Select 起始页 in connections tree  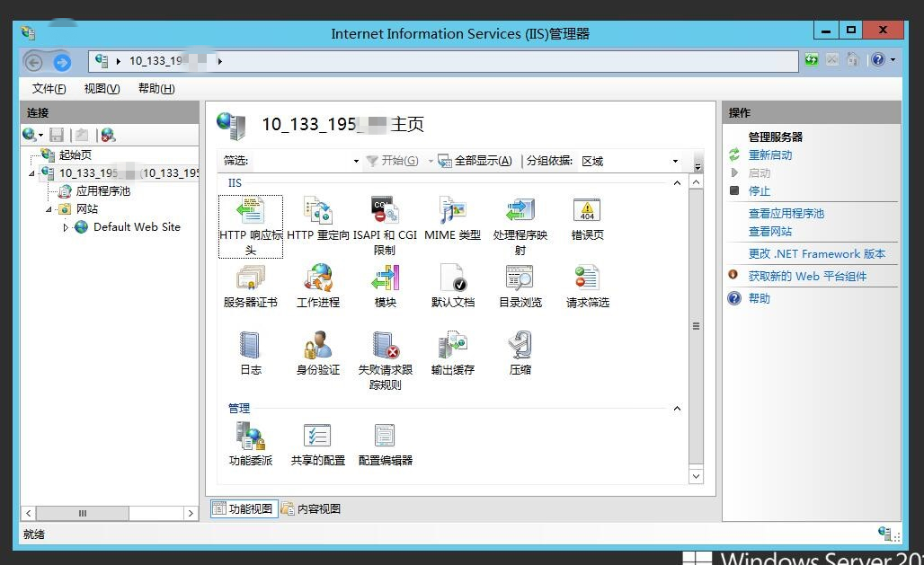[75, 154]
